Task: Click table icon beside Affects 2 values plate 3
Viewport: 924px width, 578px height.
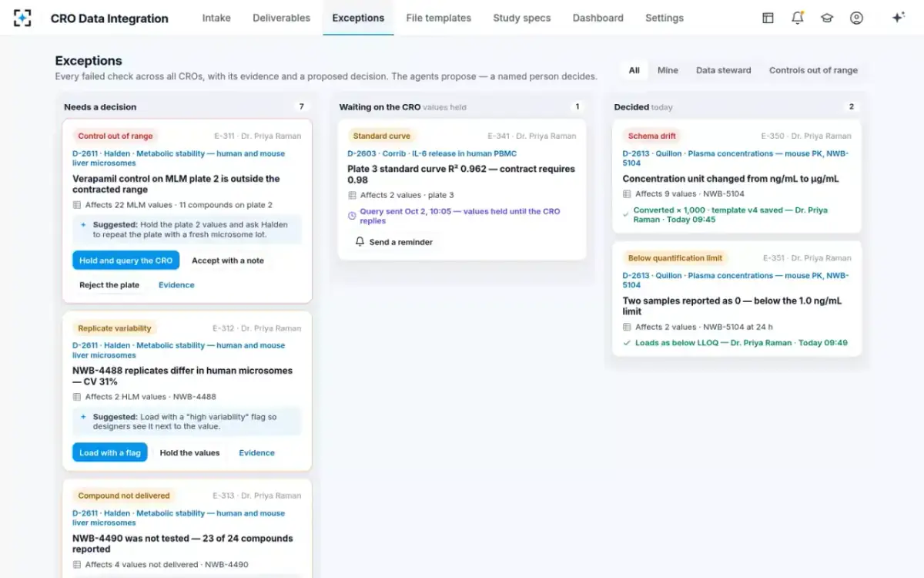Action: 352,195
